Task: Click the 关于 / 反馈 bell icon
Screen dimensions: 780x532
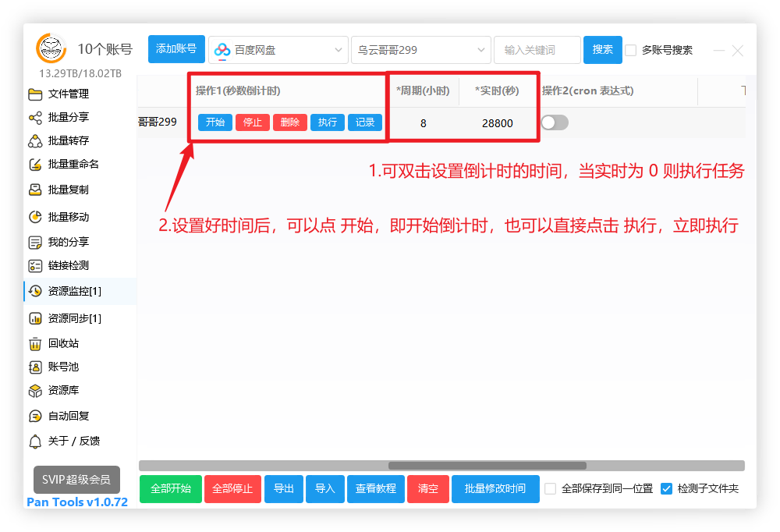Action: click(x=35, y=442)
